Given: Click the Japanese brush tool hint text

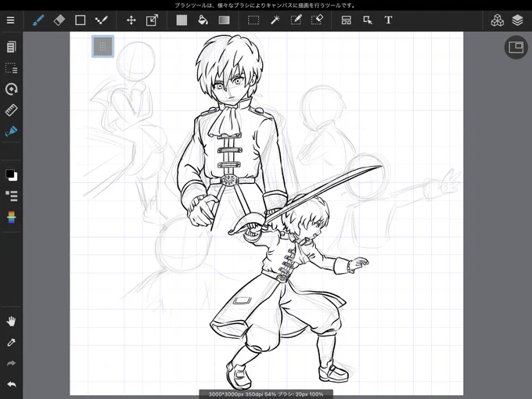Looking at the screenshot, I should coord(266,5).
